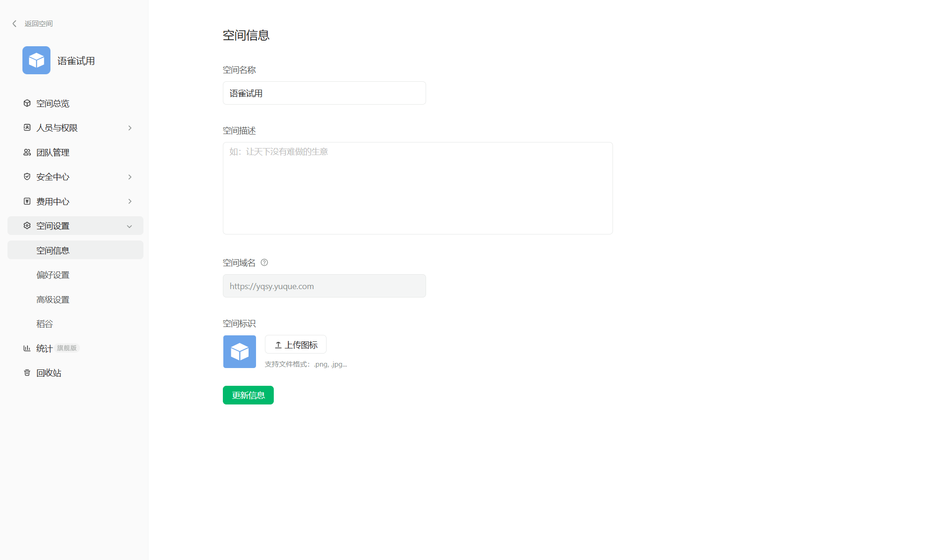926x560 pixels.
Task: Click the cube icon for 空间总览
Action: tap(27, 103)
